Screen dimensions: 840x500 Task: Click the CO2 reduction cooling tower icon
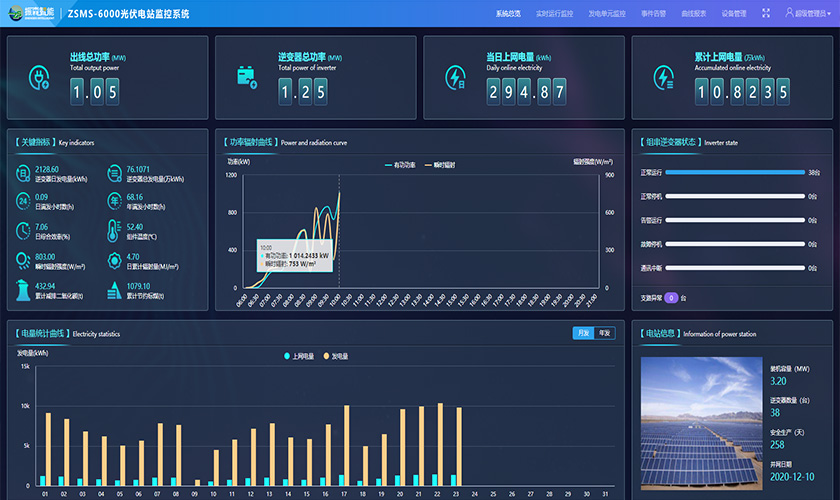tap(23, 290)
